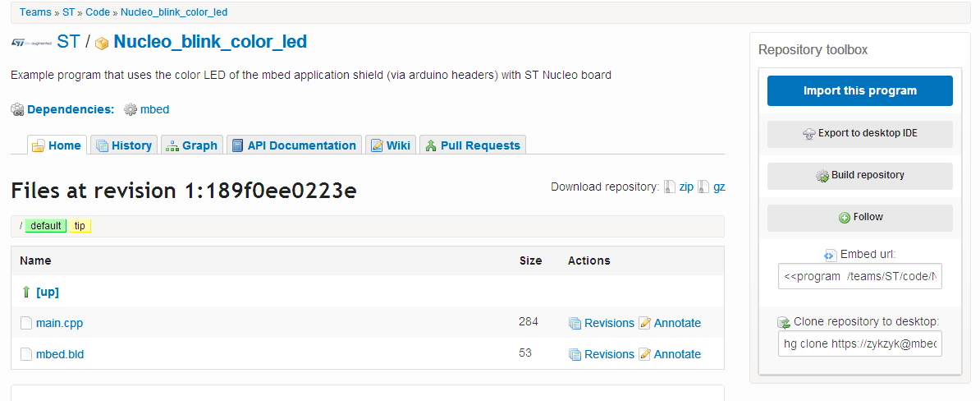Go up one directory via [up]
The image size is (980, 401).
48,293
